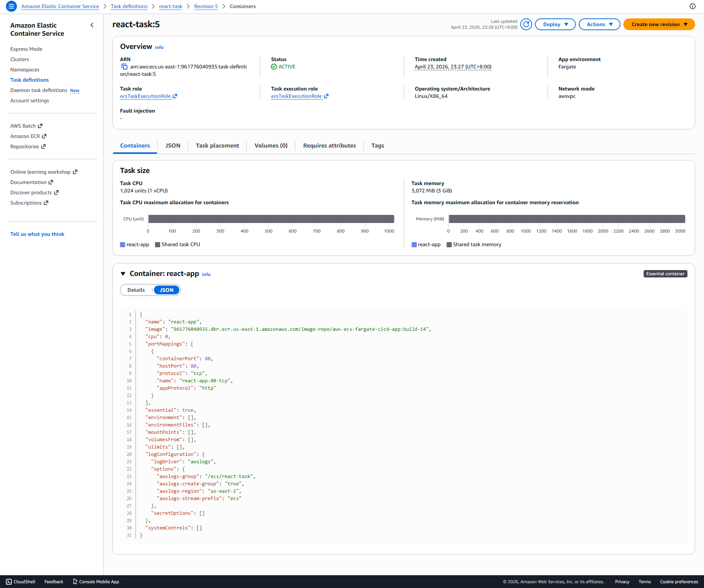
Task: Click the green ACTIVE status check icon
Action: pyautogui.click(x=274, y=67)
